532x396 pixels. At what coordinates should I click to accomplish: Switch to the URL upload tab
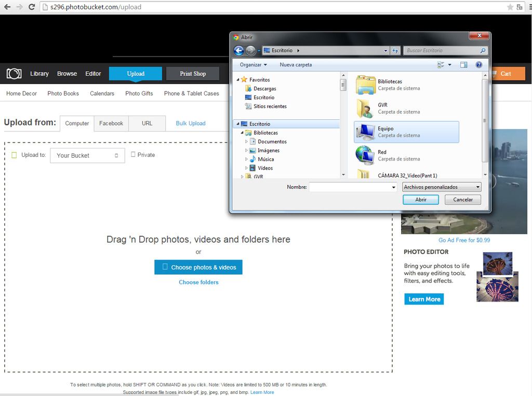(x=147, y=124)
